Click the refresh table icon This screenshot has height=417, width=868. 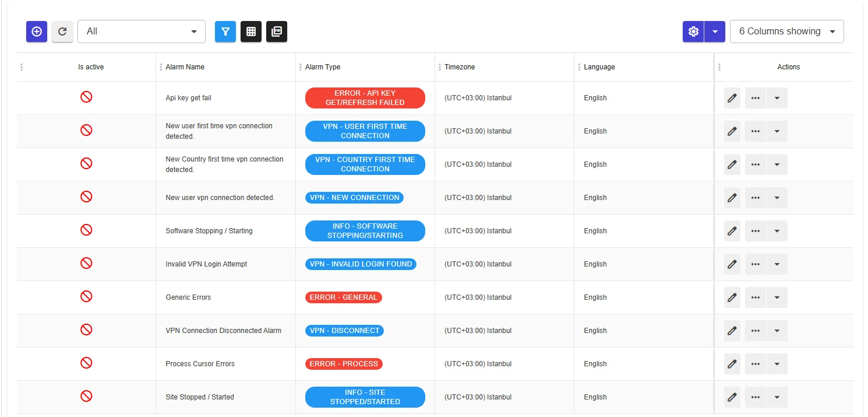click(x=62, y=31)
